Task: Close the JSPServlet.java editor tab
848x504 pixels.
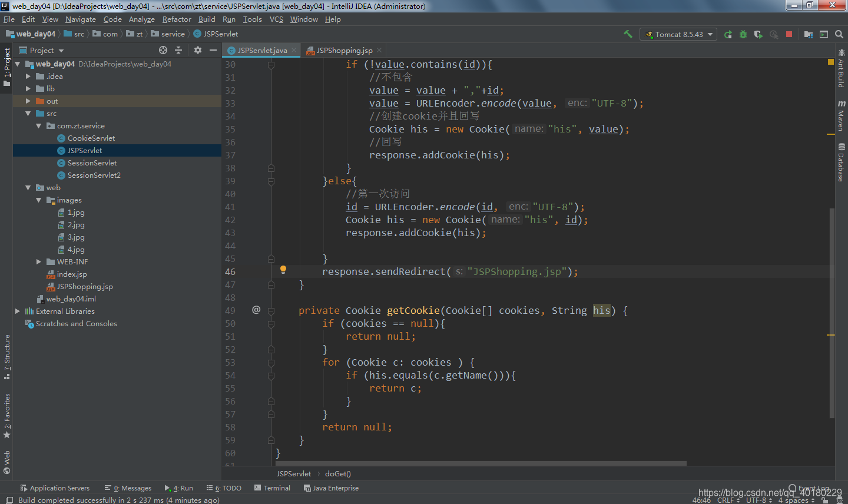Action: tap(294, 50)
